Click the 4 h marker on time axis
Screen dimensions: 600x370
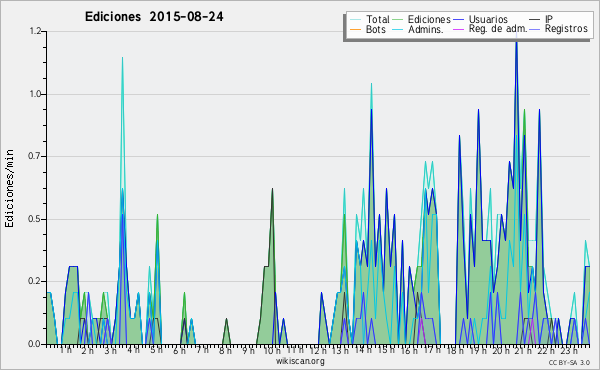point(134,350)
